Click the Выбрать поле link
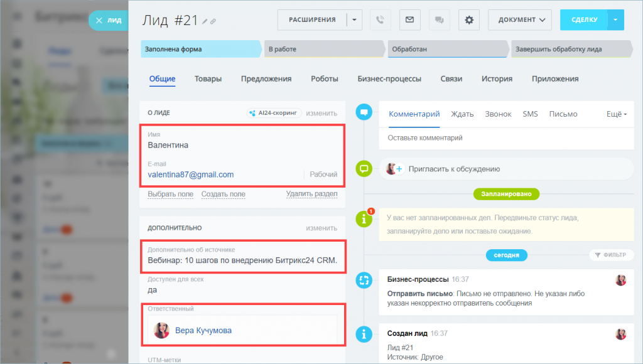Screen dimensions: 643x364 pos(170,195)
